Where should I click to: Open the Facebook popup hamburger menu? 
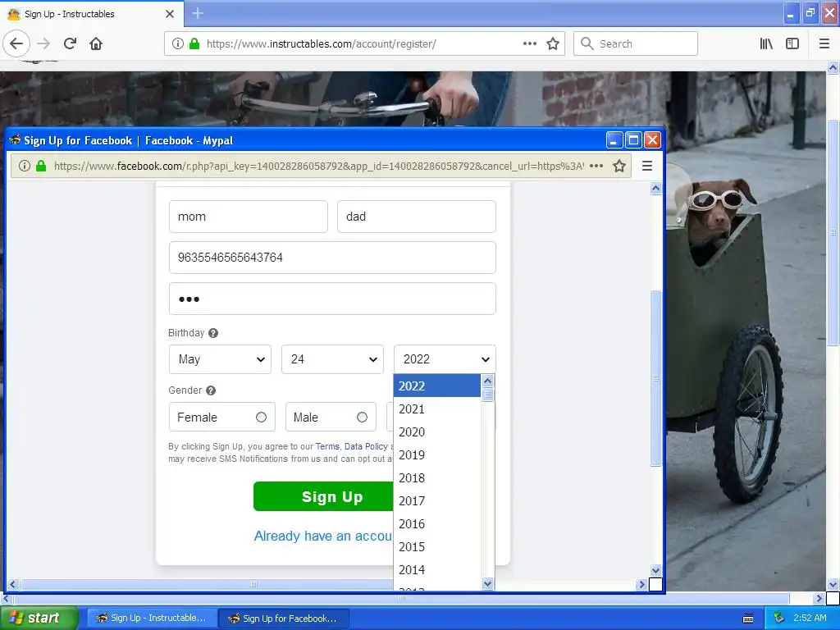[x=647, y=166]
